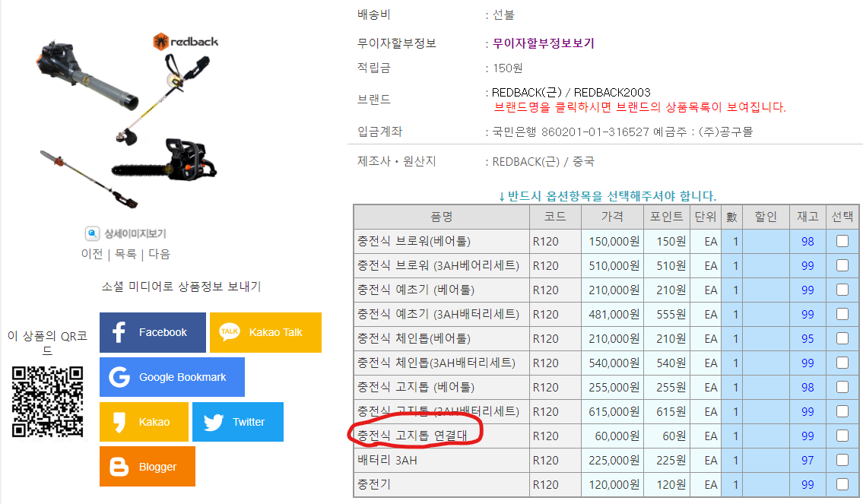Tick the 배터리 3AH checkbox

842,461
